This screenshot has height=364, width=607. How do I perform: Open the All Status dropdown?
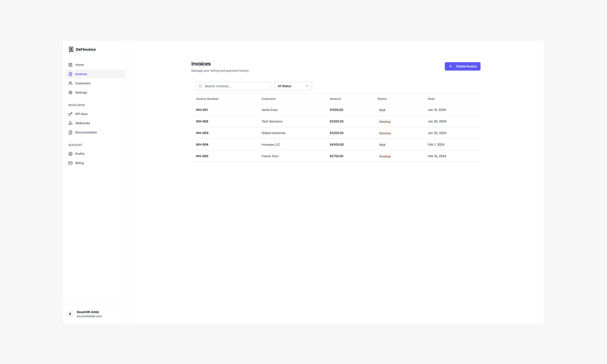point(293,86)
